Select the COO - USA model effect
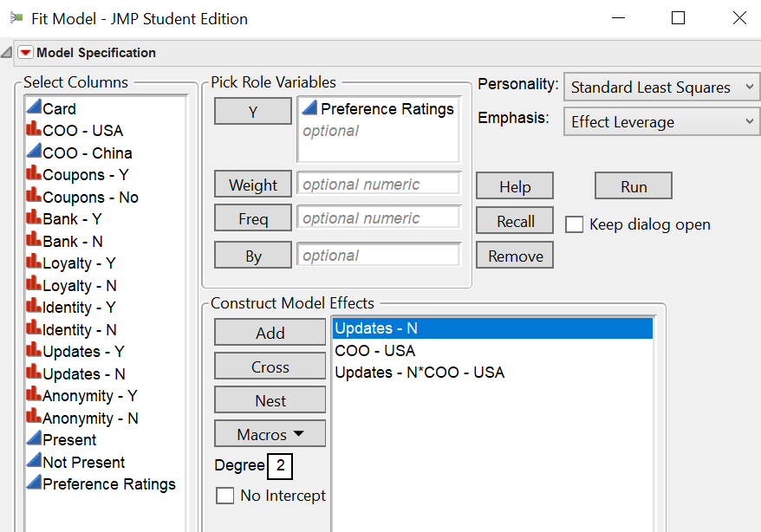Viewport: 761px width, 532px height. pyautogui.click(x=374, y=351)
